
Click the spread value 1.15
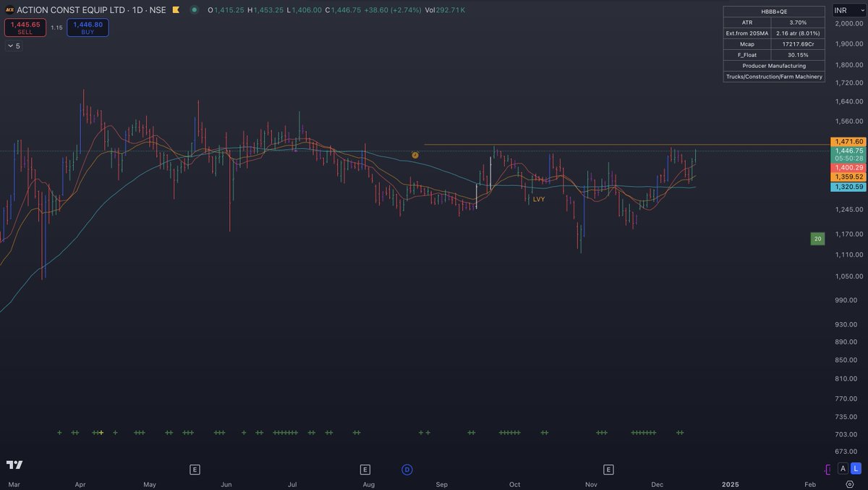(x=56, y=28)
